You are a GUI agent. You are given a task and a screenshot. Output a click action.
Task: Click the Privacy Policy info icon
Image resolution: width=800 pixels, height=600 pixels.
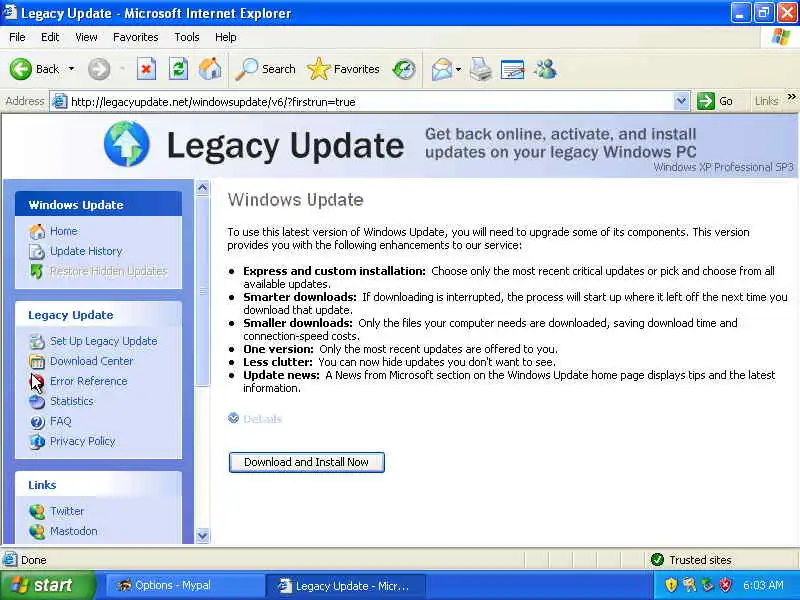[37, 442]
